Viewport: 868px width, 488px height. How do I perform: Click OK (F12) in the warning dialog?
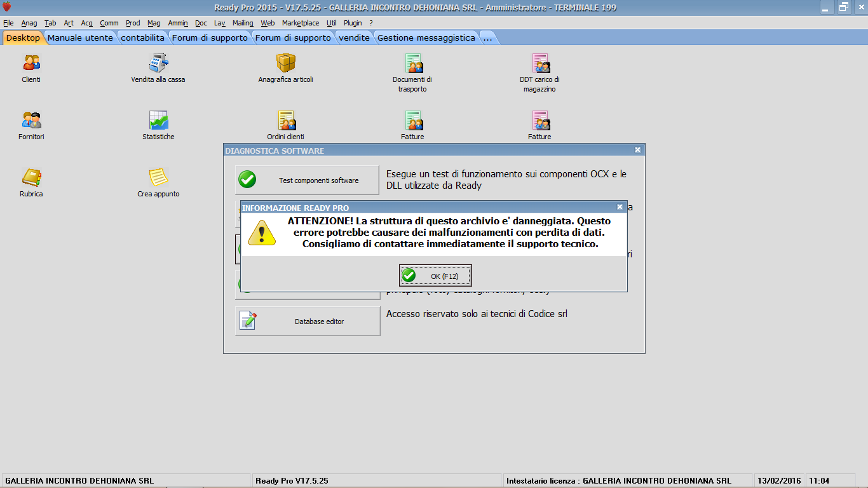point(435,276)
